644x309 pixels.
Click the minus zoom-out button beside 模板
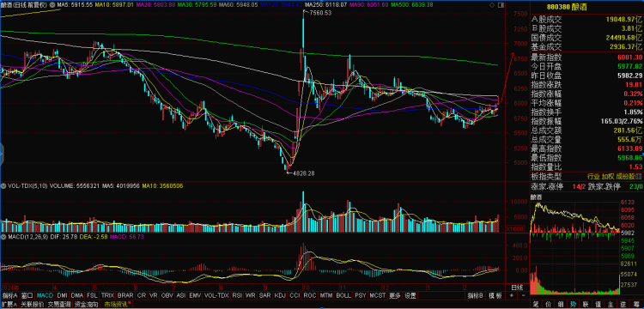pyautogui.click(x=522, y=295)
